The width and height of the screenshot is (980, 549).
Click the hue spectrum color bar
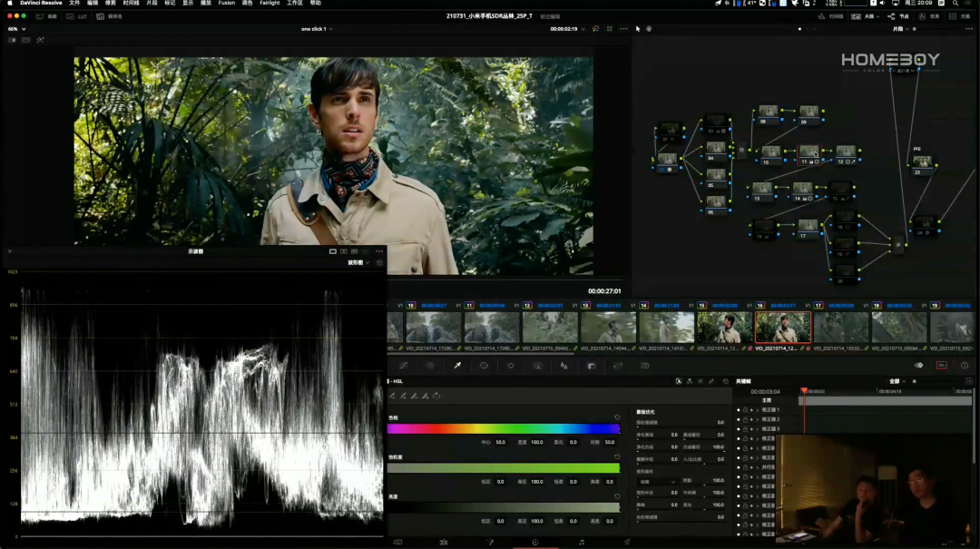point(503,429)
